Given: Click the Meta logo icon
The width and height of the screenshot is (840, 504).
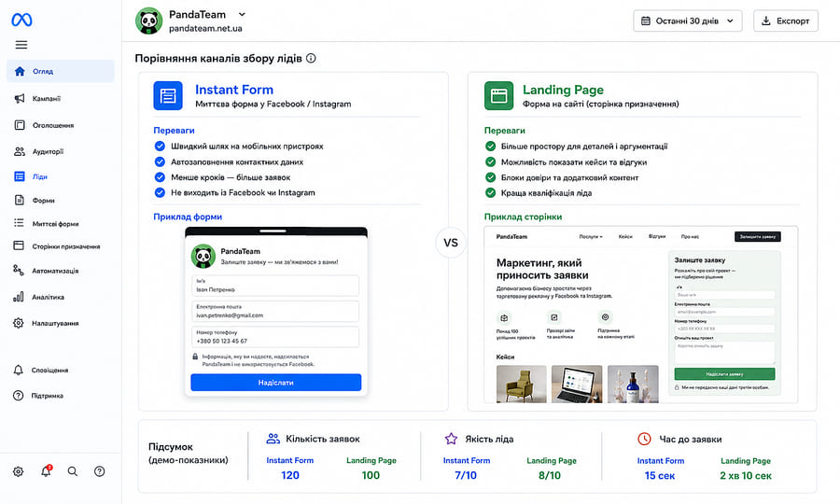Looking at the screenshot, I should (x=21, y=20).
